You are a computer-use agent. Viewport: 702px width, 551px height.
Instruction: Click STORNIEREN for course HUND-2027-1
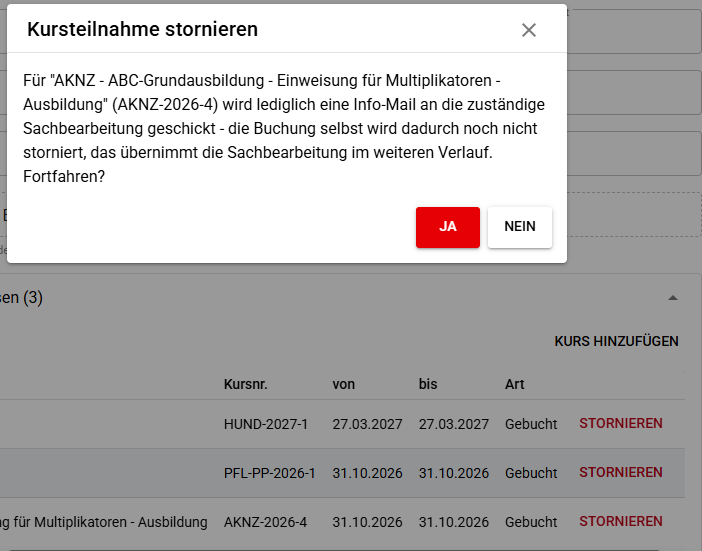[621, 423]
